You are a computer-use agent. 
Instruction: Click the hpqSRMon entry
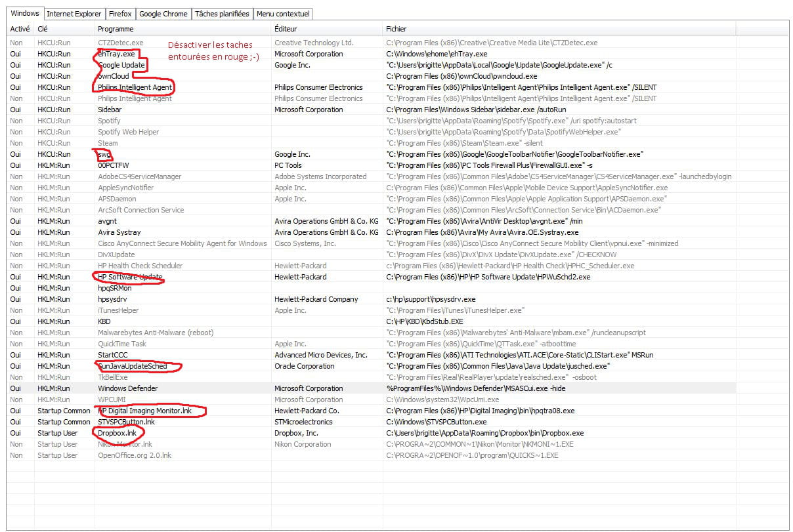point(114,288)
